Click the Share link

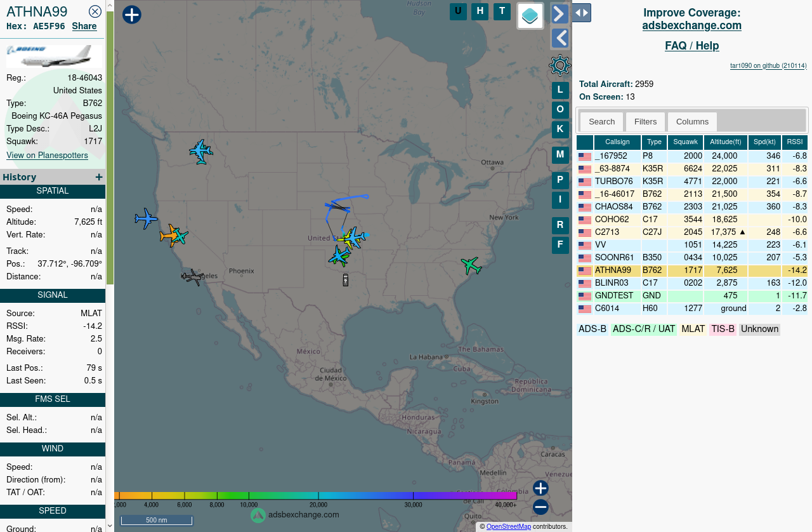84,26
